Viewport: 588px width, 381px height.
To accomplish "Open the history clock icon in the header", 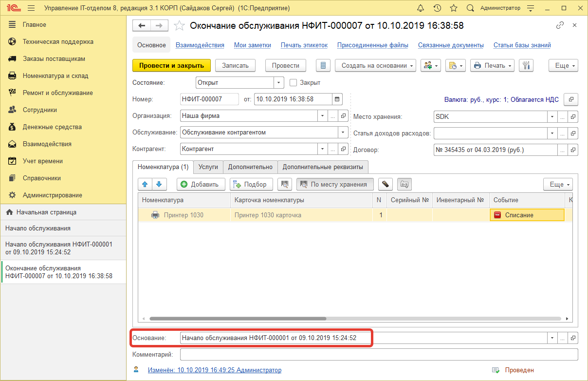I will 437,8.
